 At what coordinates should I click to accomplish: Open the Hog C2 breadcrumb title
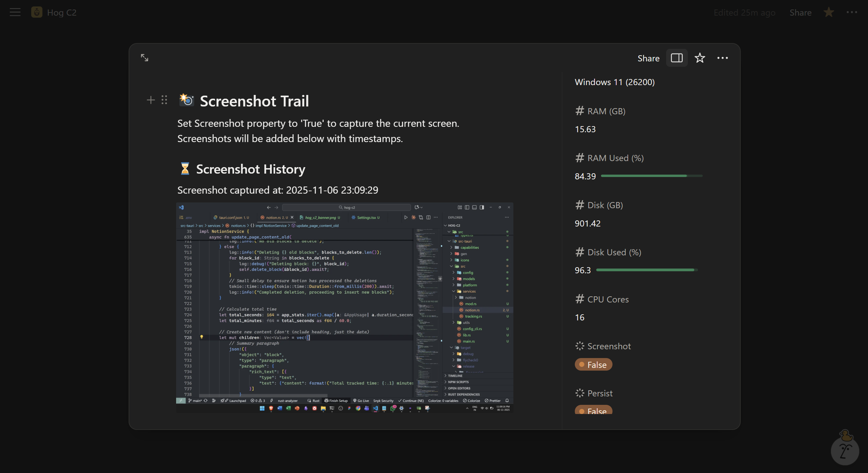click(x=62, y=13)
